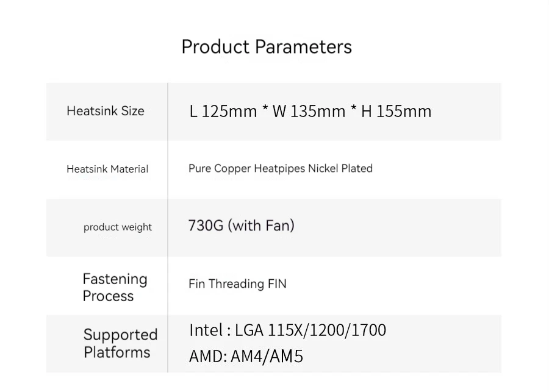Viewport: 549px width, 392px height.
Task: Click the word Parameters in title
Action: [x=303, y=47]
